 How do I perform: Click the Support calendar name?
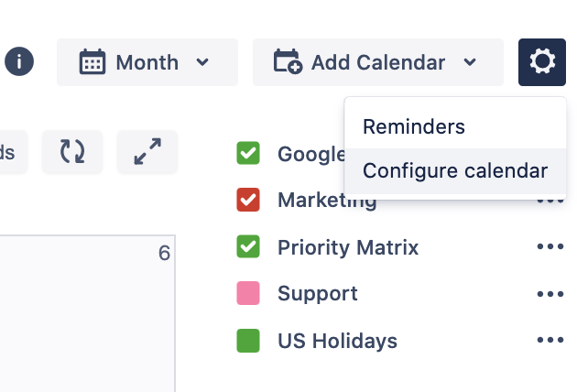(317, 294)
